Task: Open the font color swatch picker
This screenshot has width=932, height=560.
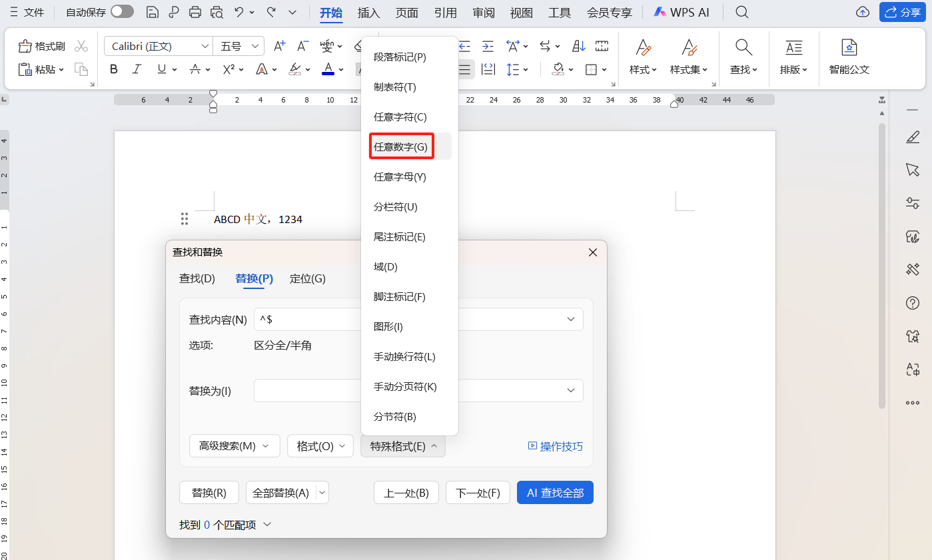Action: [x=328, y=69]
